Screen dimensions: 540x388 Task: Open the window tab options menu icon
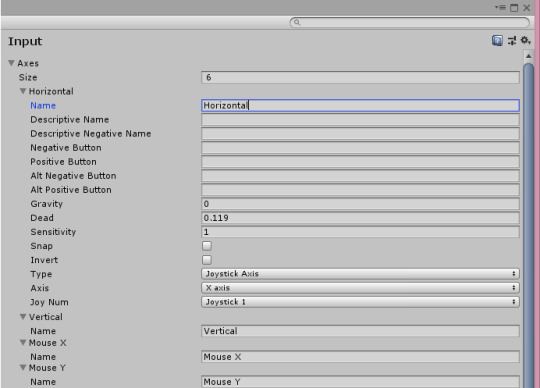(500, 7)
